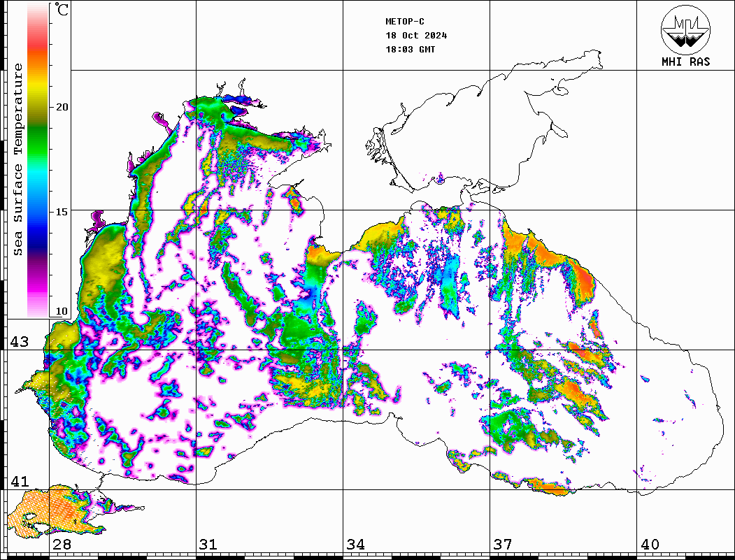735x560 pixels.
Task: Click the latitude label "41"
Action: 20,481
